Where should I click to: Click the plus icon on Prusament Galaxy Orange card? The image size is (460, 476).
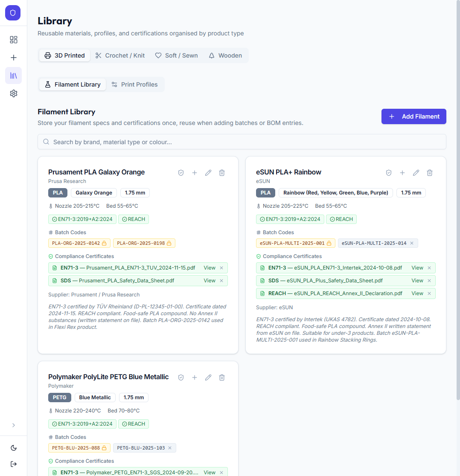[195, 173]
